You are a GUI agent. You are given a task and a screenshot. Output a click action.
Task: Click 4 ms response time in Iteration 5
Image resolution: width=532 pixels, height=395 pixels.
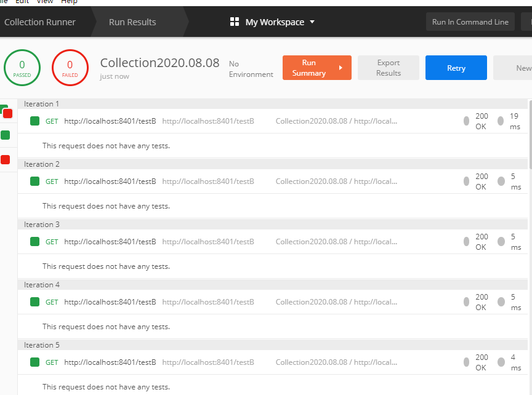(516, 362)
